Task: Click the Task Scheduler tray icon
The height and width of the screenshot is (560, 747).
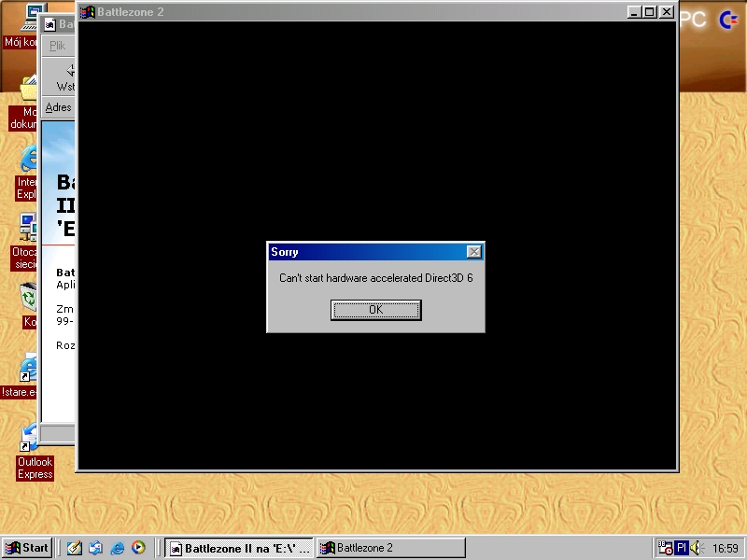Action: tap(665, 548)
